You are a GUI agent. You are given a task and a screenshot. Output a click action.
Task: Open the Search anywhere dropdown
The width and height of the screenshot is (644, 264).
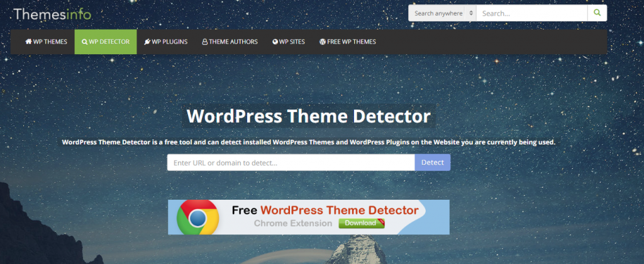(442, 13)
